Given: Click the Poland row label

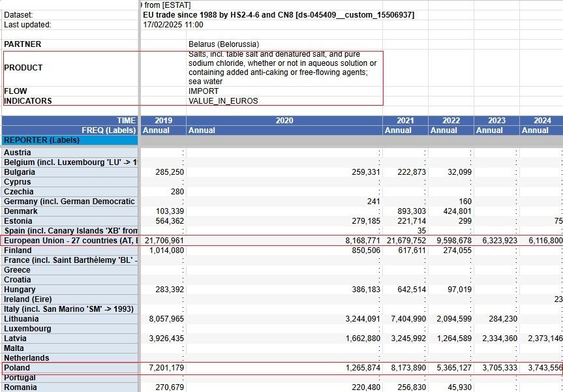Looking at the screenshot, I should tap(70, 368).
